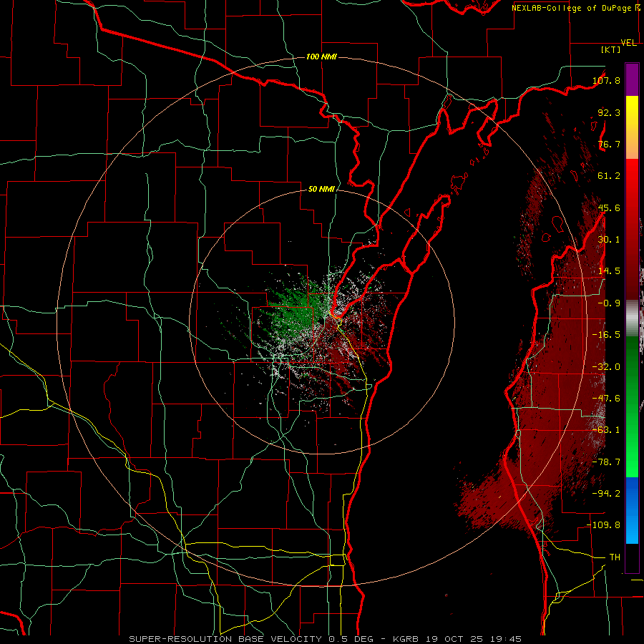The height and width of the screenshot is (644, 644).
Task: Click the yellow-orange segment of the color bar
Action: pos(632,127)
